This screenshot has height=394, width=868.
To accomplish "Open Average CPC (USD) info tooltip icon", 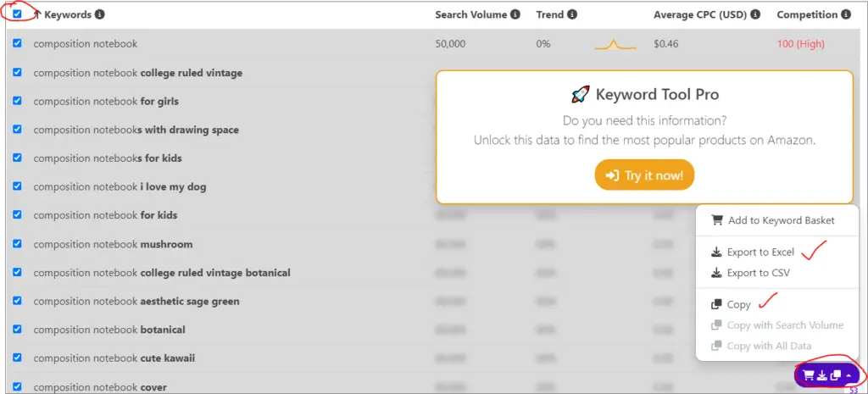I will [755, 15].
